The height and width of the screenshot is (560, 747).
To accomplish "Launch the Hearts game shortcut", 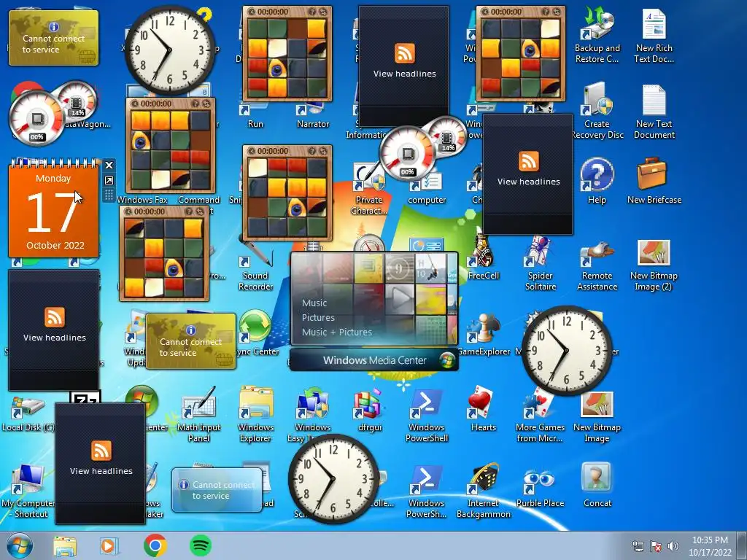I will click(x=483, y=410).
